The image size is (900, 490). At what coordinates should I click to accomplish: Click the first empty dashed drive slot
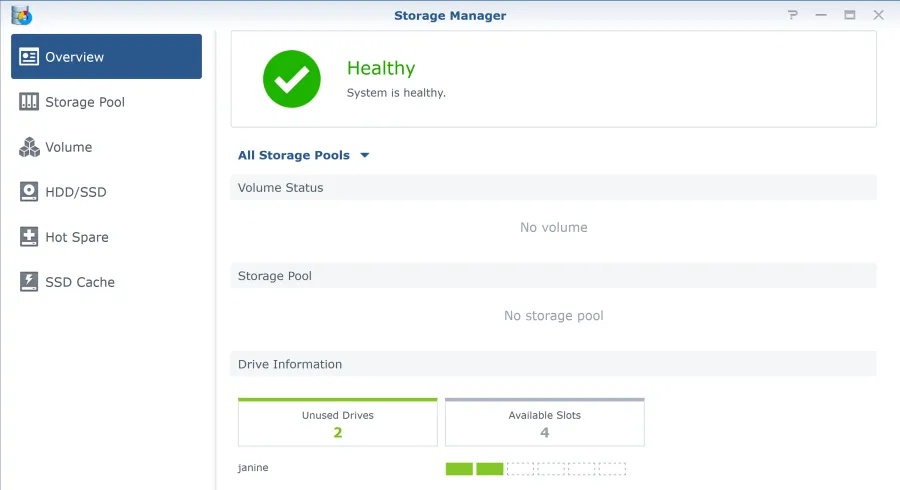(520, 469)
